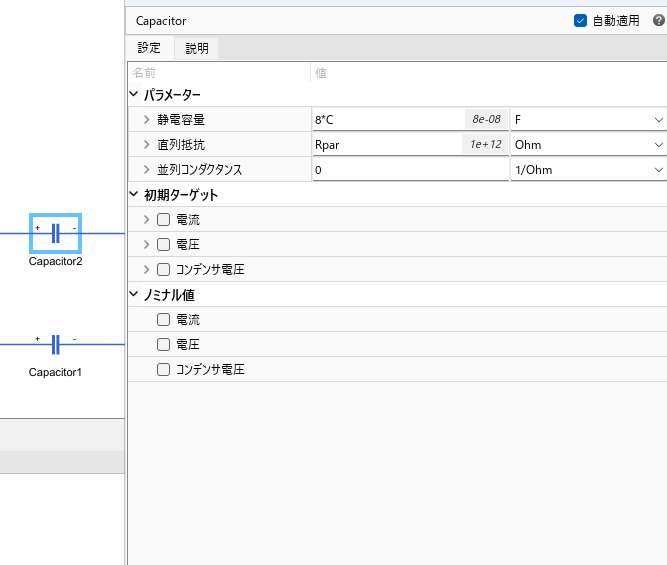Collapse the ノミナル値 section
667x565 pixels.
pos(134,294)
